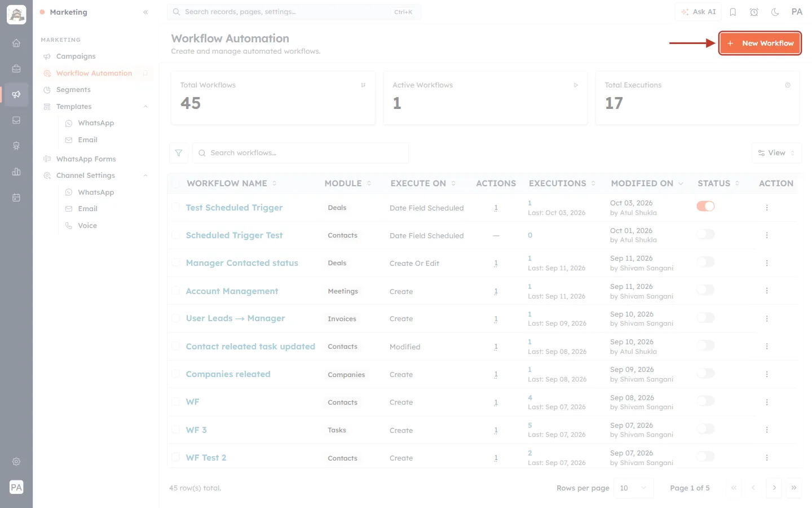Enable the Scheduled Trigger Test status toggle
Screen dimensions: 812x508
pos(705,234)
